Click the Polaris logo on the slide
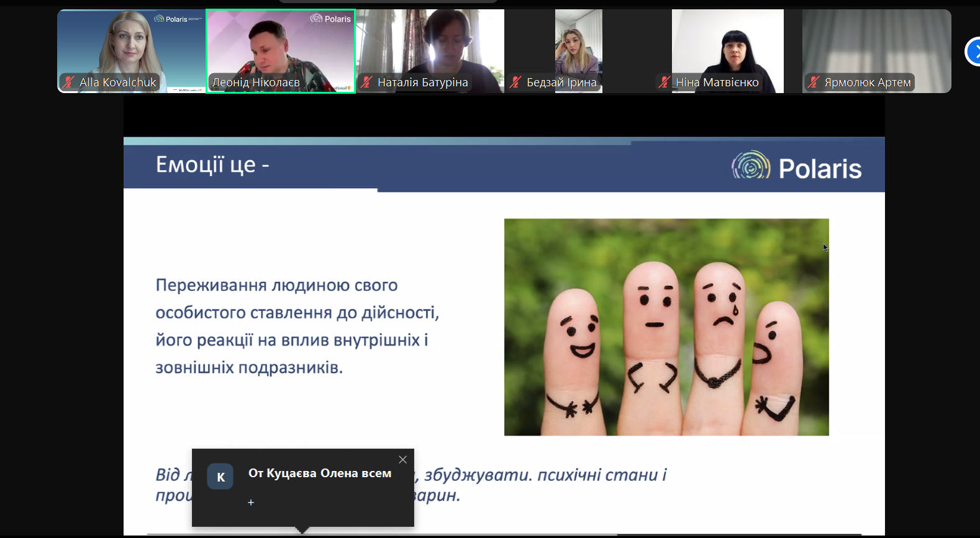 [797, 166]
